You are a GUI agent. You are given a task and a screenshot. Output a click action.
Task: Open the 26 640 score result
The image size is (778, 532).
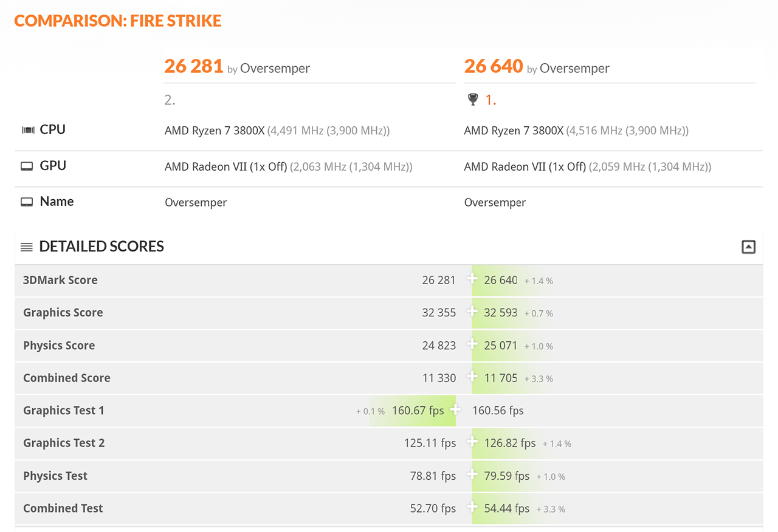click(x=494, y=66)
